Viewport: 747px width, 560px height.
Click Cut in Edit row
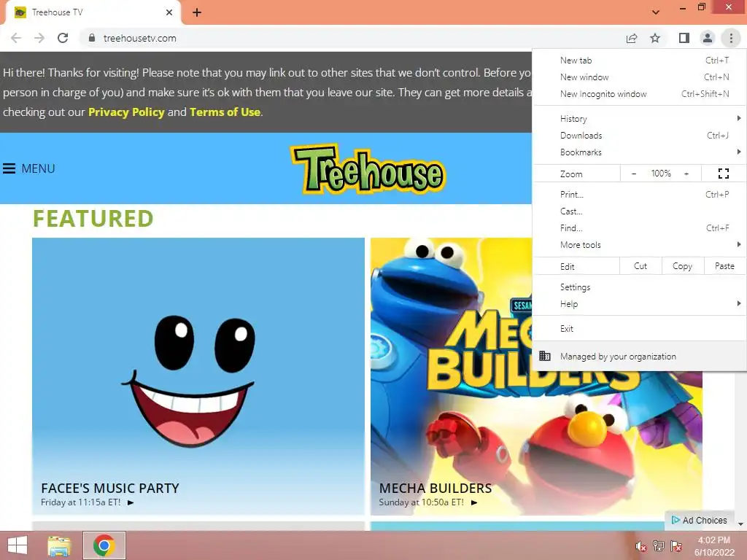pyautogui.click(x=640, y=266)
